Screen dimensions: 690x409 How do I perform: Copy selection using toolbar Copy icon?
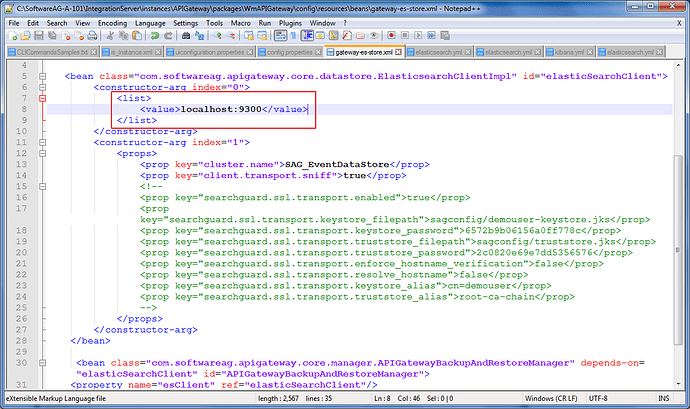[x=123, y=36]
